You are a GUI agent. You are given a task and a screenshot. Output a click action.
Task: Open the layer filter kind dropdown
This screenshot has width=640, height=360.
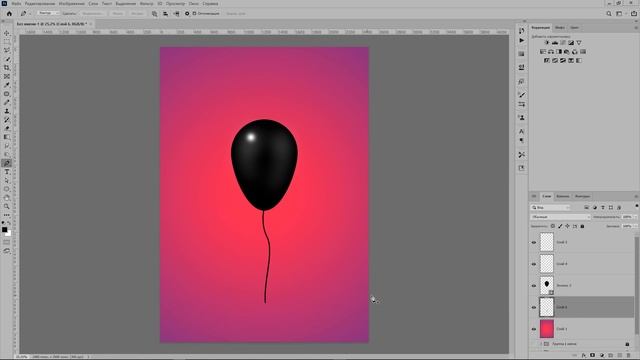[x=551, y=208]
